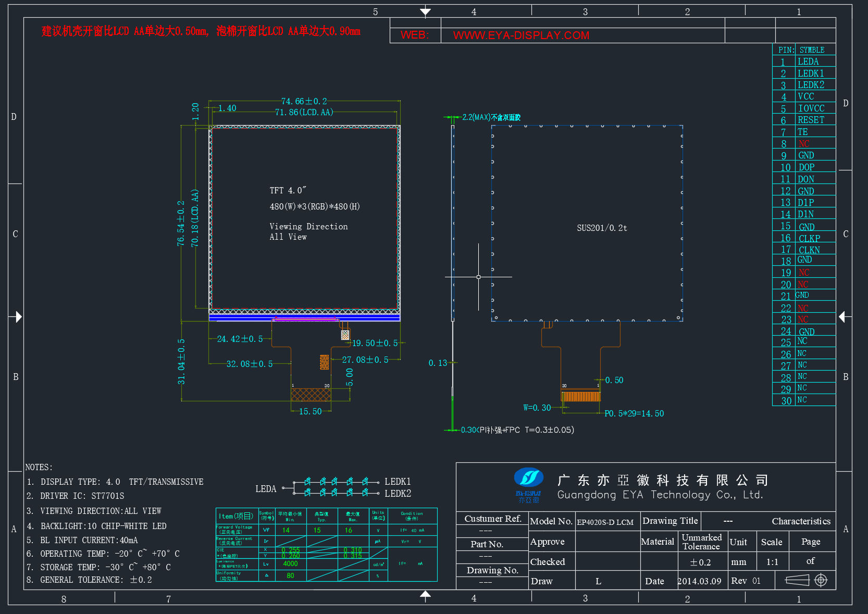Click the 0.30(PI补强+FPC T=0.3±0.05) annotation
Image resolution: width=868 pixels, height=614 pixels.
[x=517, y=430]
